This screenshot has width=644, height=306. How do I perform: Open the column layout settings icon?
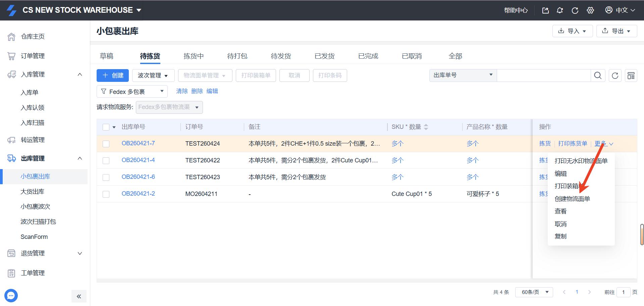[x=631, y=75]
